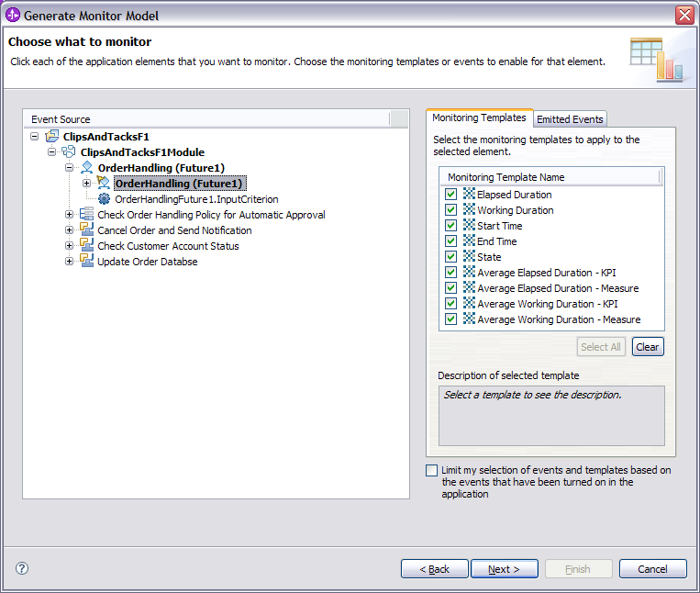Click the State template icon
Screen dimensions: 700x593
point(469,256)
